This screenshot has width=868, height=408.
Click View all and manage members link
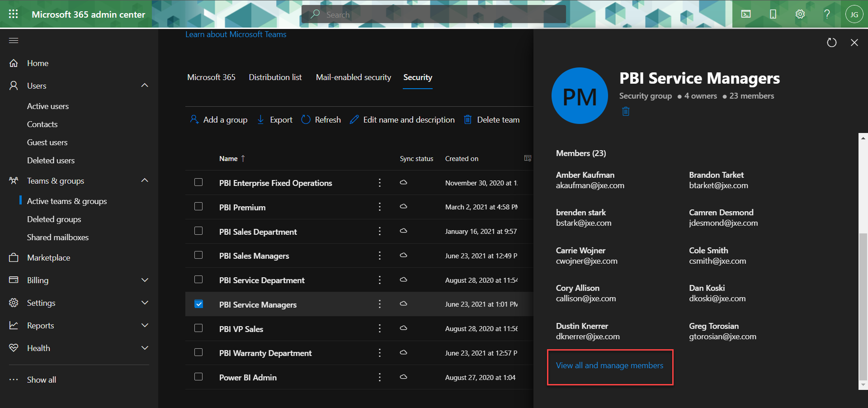609,365
